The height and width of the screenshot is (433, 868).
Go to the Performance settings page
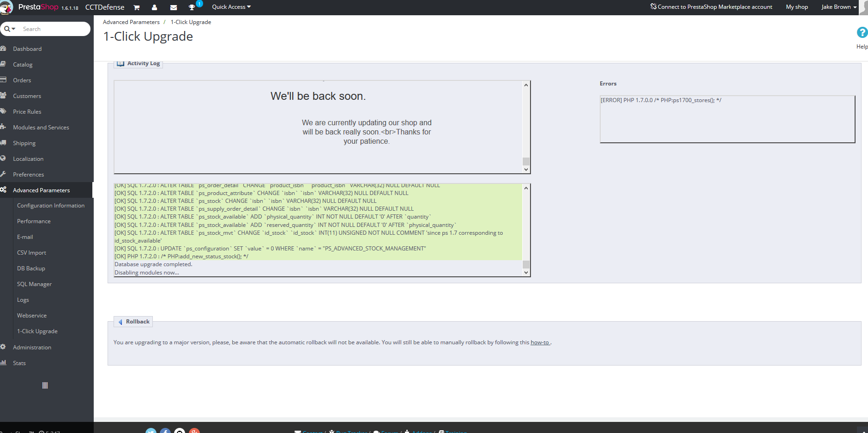point(34,221)
